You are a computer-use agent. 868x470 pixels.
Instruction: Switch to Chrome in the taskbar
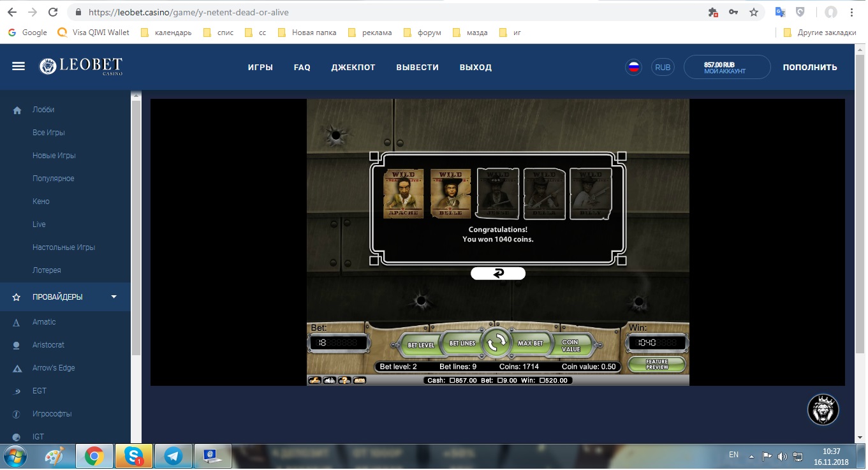pos(94,455)
